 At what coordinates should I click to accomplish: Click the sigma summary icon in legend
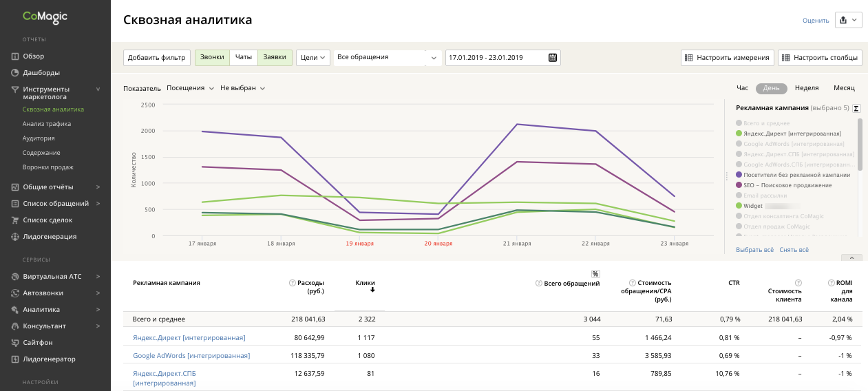[856, 108]
